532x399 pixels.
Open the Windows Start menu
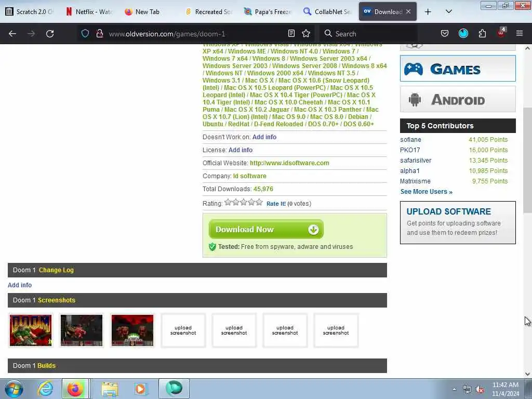pyautogui.click(x=14, y=389)
